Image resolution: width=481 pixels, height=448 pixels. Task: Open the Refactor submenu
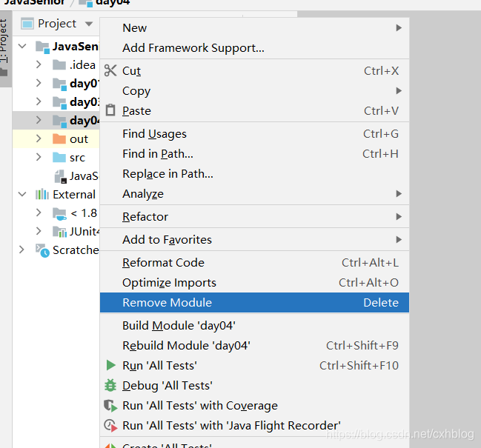pos(254,217)
